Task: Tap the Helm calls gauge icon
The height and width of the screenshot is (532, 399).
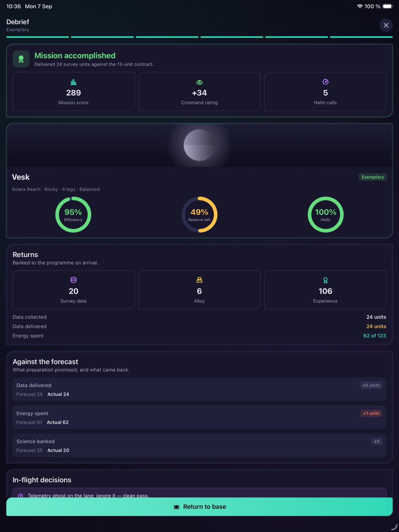Action: 325,82
